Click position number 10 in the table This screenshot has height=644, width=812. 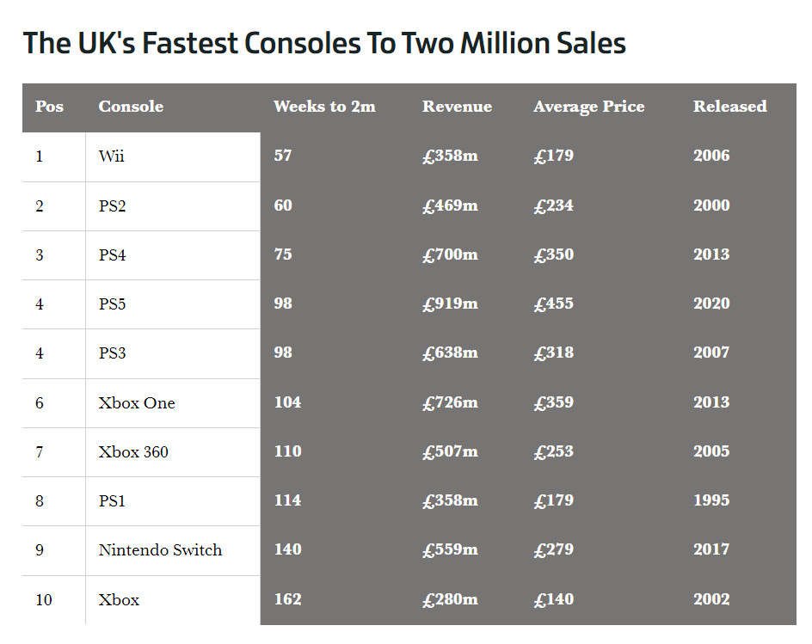(44, 600)
